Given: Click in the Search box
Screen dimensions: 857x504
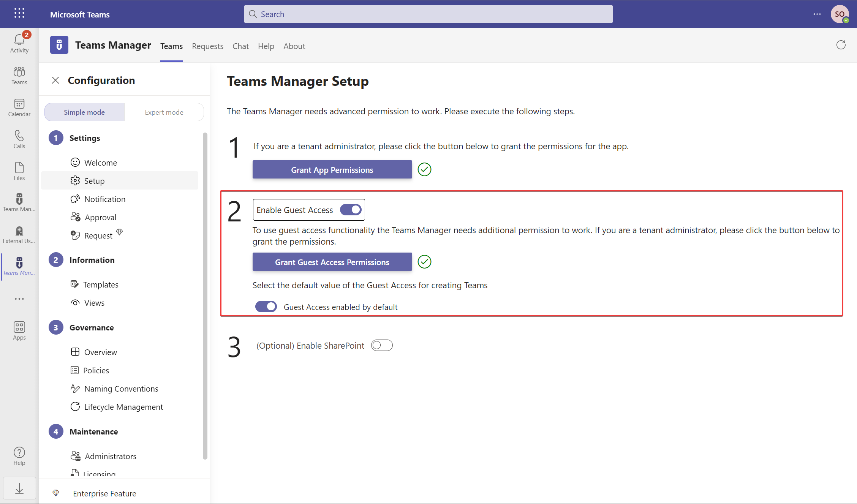Looking at the screenshot, I should tap(428, 14).
